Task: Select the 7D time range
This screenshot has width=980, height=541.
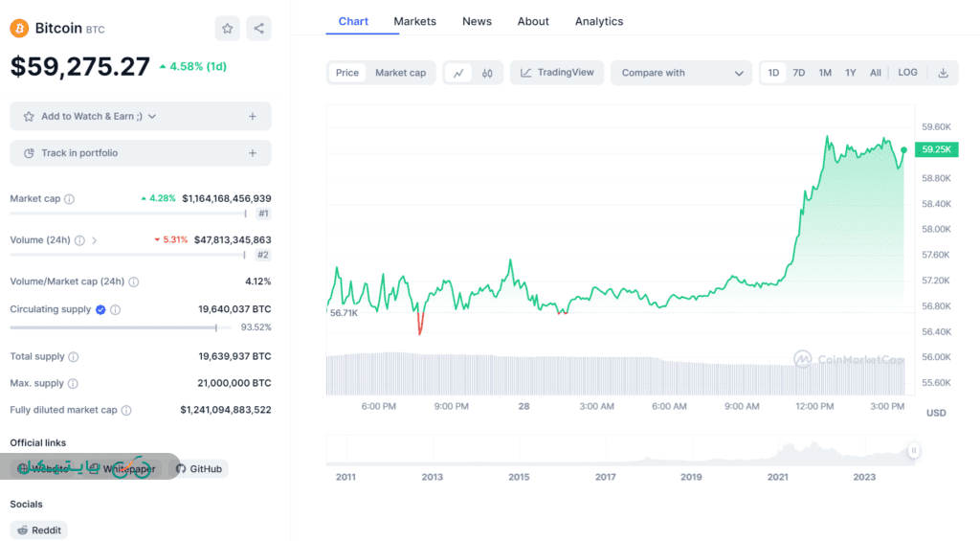Action: (799, 73)
